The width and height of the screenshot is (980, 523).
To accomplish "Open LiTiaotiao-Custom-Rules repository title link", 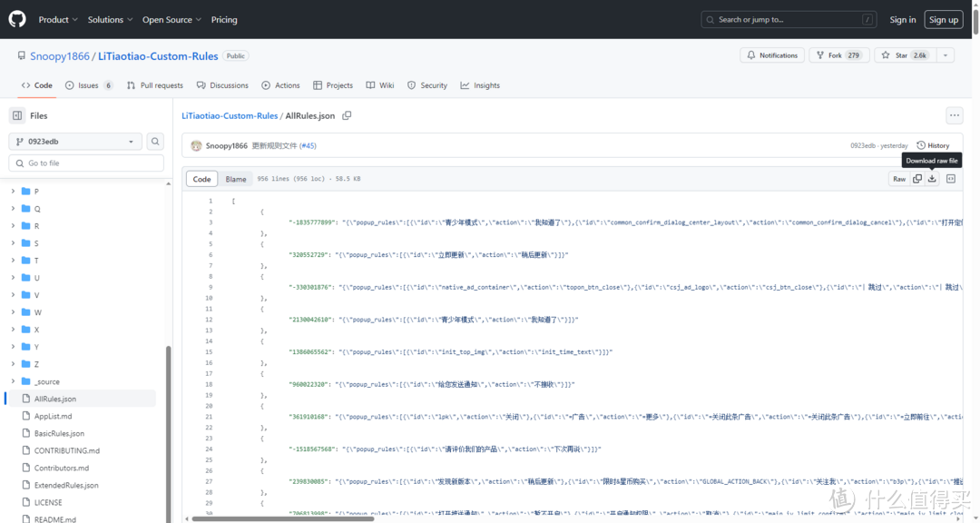I will click(158, 55).
